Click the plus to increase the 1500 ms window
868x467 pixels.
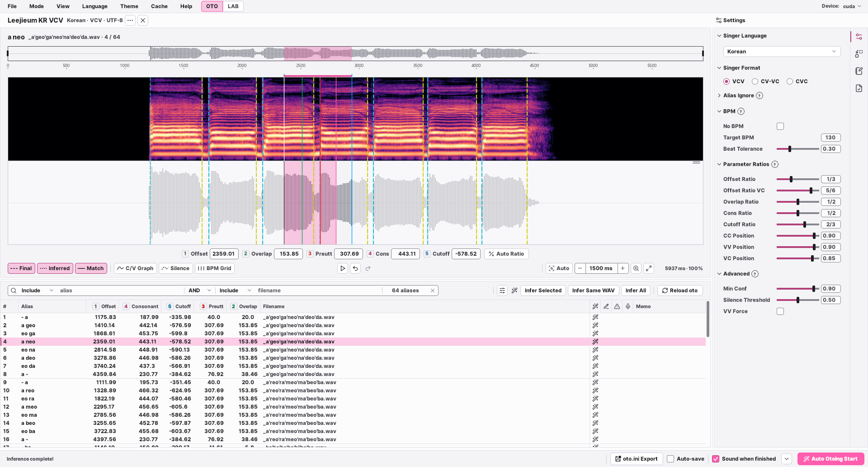coord(623,268)
